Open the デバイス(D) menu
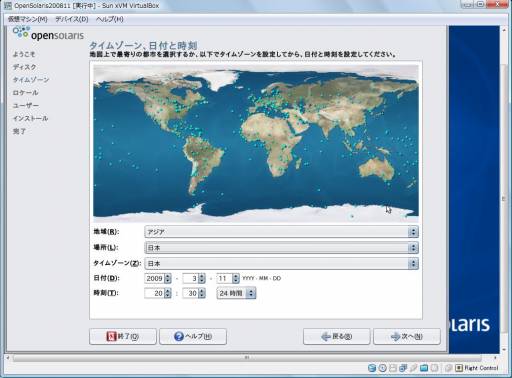This screenshot has width=512, height=378. point(72,19)
